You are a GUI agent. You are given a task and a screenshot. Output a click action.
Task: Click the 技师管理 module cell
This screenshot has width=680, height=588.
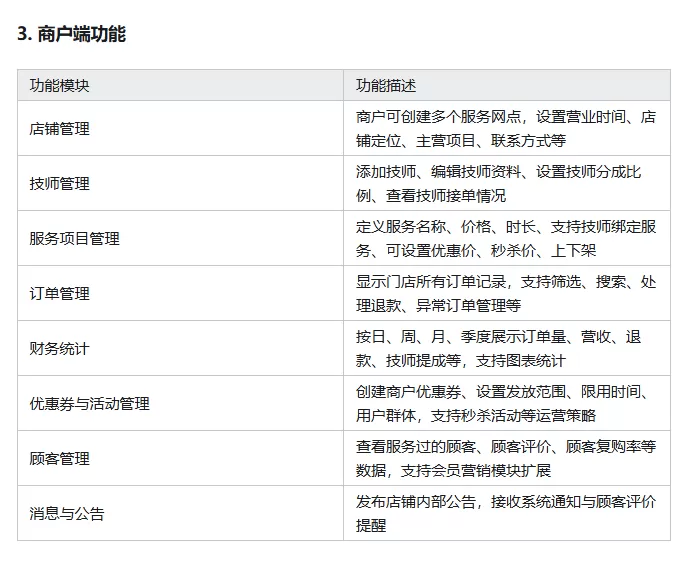coord(59,184)
